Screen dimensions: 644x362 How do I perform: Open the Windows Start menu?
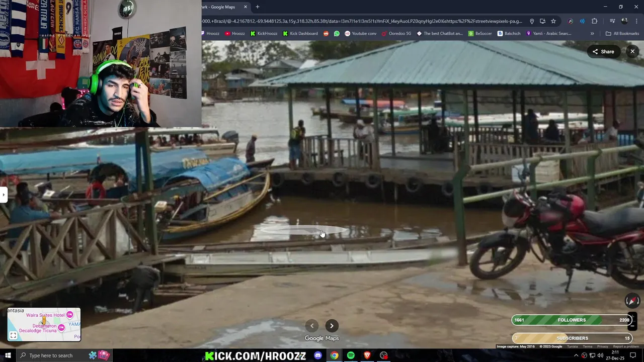pos(8,355)
